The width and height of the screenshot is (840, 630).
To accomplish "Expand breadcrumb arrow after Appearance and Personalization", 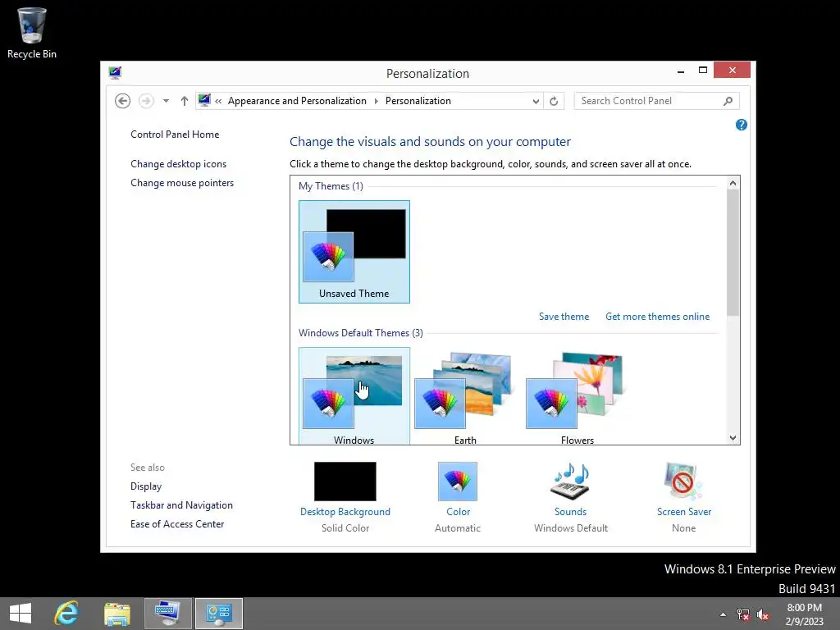I will pyautogui.click(x=376, y=101).
